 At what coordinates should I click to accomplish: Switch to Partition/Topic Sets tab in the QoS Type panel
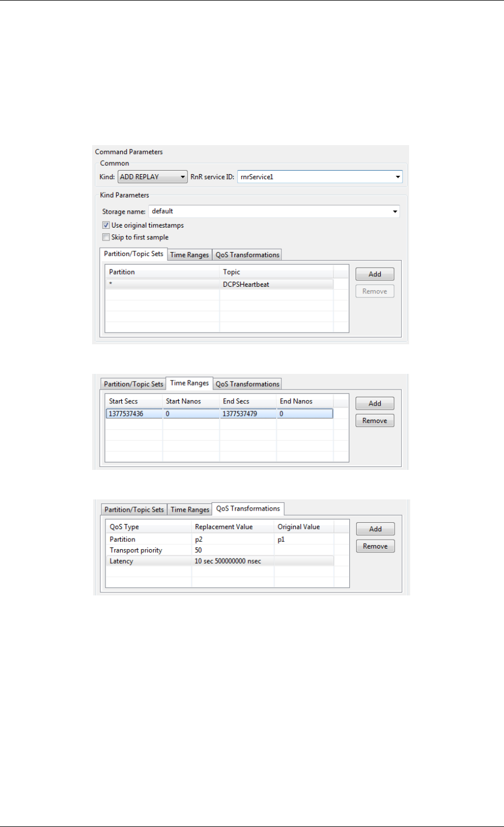point(134,510)
